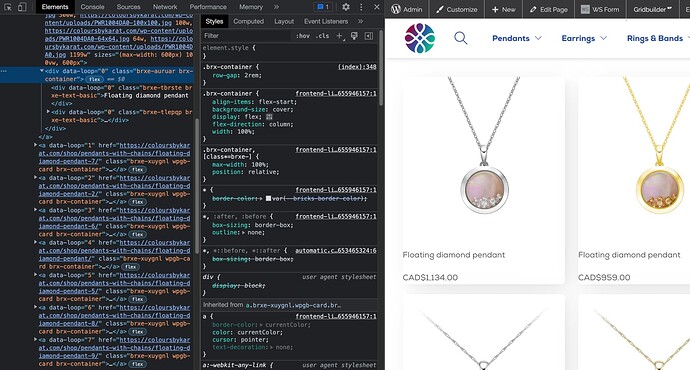Toggle the device toolbar icon
690x370 pixels.
[22, 7]
